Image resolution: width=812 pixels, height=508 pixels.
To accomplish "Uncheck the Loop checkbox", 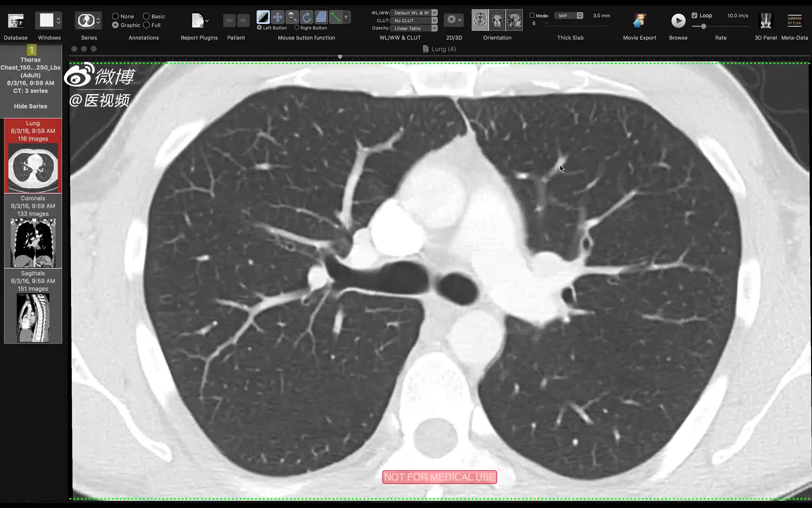I will pyautogui.click(x=695, y=16).
